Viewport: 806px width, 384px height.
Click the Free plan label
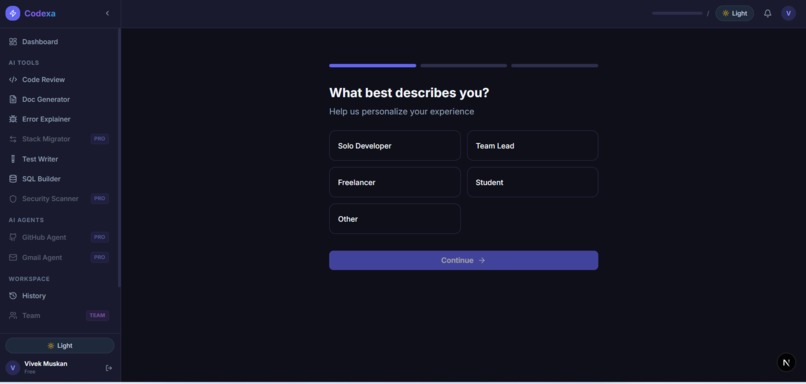[30, 372]
